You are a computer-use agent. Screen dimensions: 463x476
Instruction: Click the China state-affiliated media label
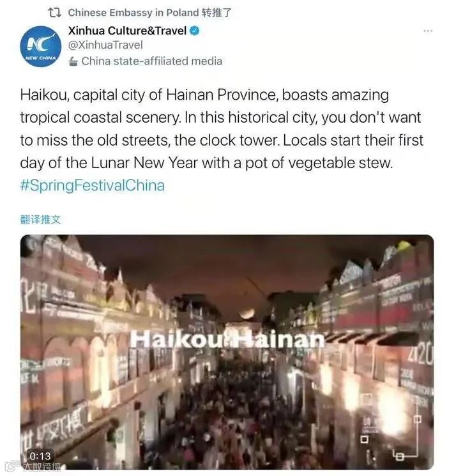pyautogui.click(x=152, y=61)
